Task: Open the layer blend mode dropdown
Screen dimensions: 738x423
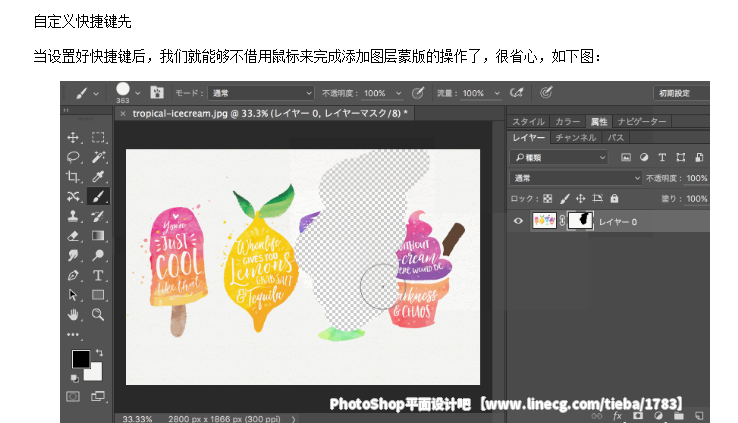Action: pyautogui.click(x=576, y=178)
